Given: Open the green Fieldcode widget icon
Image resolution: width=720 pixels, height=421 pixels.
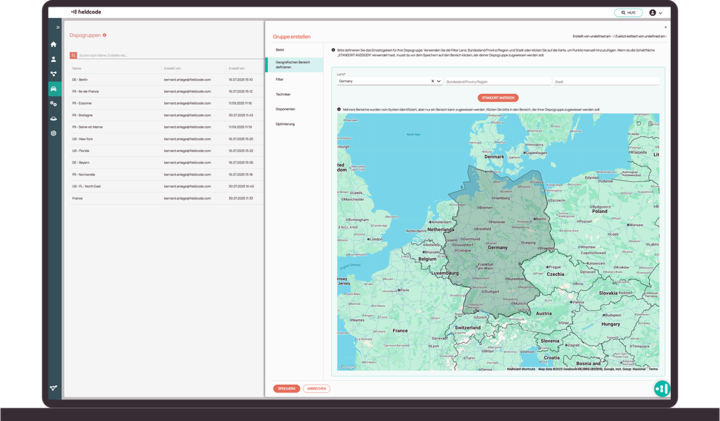Looking at the screenshot, I should click(661, 388).
